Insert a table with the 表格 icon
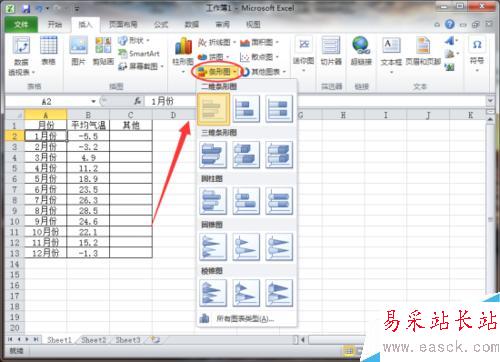 (x=49, y=51)
